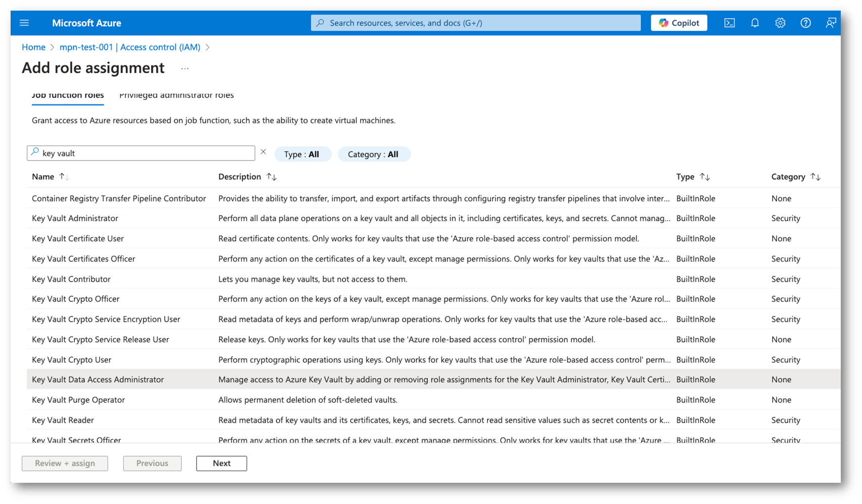Open the notifications bell
The image size is (862, 504).
click(755, 23)
